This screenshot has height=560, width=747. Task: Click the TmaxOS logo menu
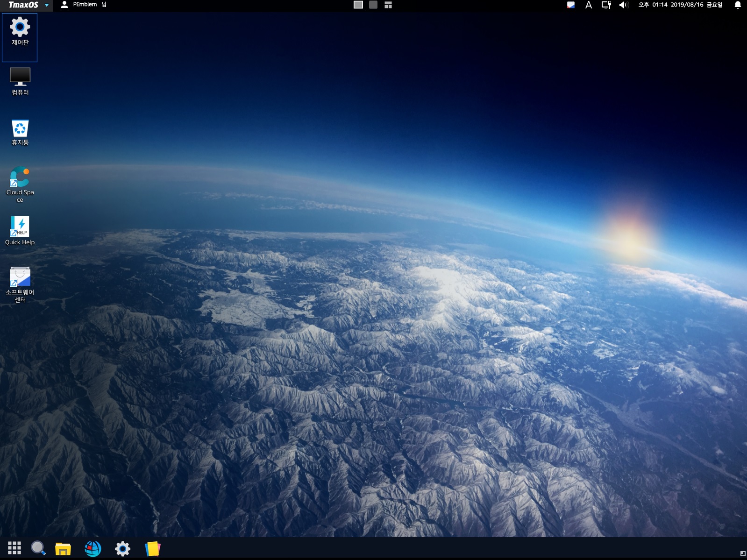tap(23, 5)
